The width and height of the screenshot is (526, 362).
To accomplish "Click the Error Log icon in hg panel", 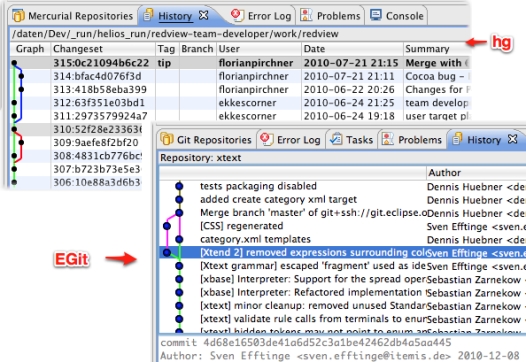I will 237,15.
